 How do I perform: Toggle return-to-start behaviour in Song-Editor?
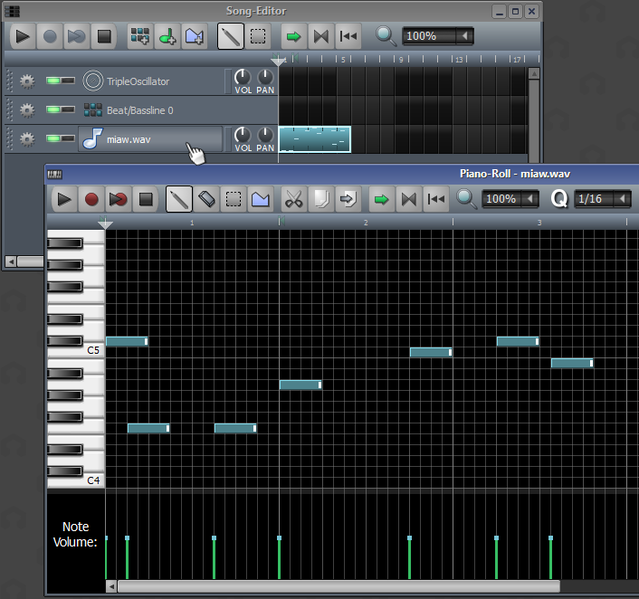(x=348, y=37)
